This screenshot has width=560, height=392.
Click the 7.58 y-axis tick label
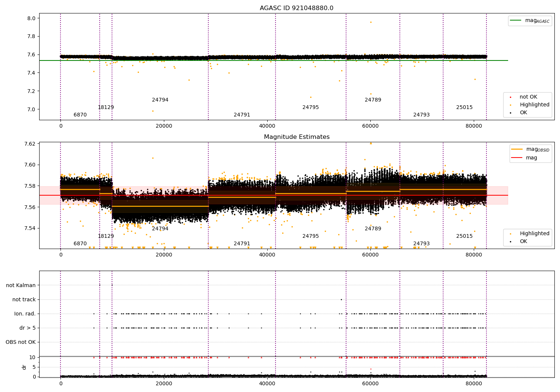point(30,186)
